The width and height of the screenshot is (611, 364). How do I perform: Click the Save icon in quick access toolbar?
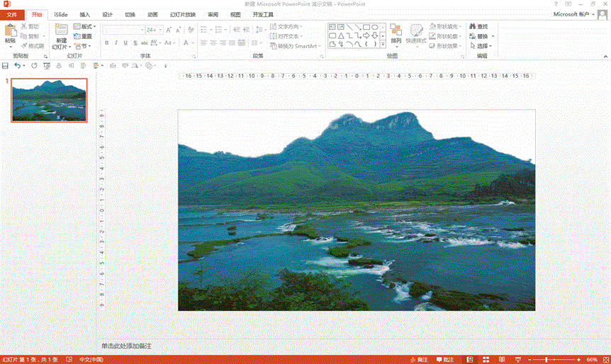click(6, 66)
